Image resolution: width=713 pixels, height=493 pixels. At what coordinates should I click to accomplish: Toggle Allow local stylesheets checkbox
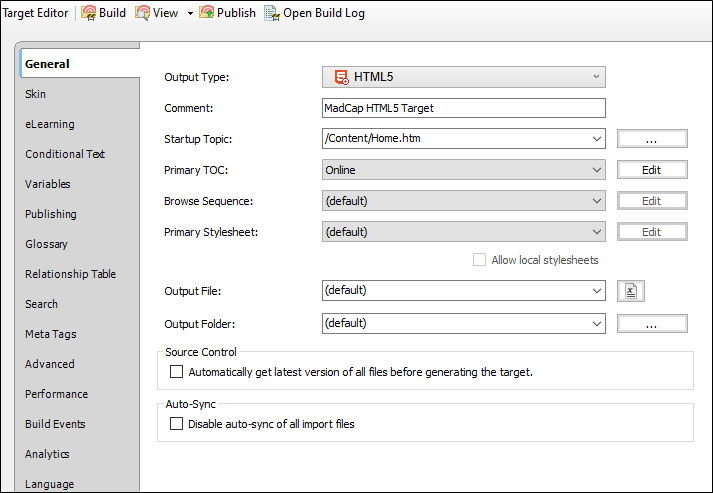click(479, 260)
